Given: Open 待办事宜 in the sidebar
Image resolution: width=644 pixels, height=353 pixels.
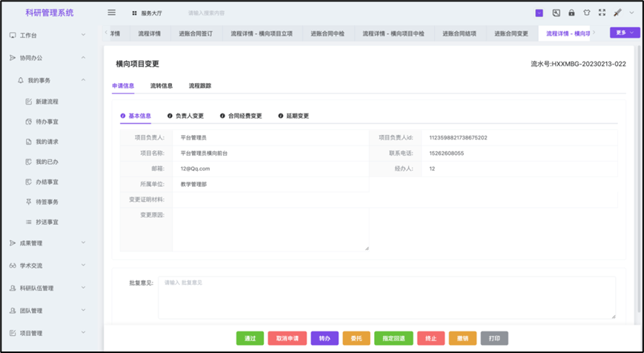Looking at the screenshot, I should point(46,122).
